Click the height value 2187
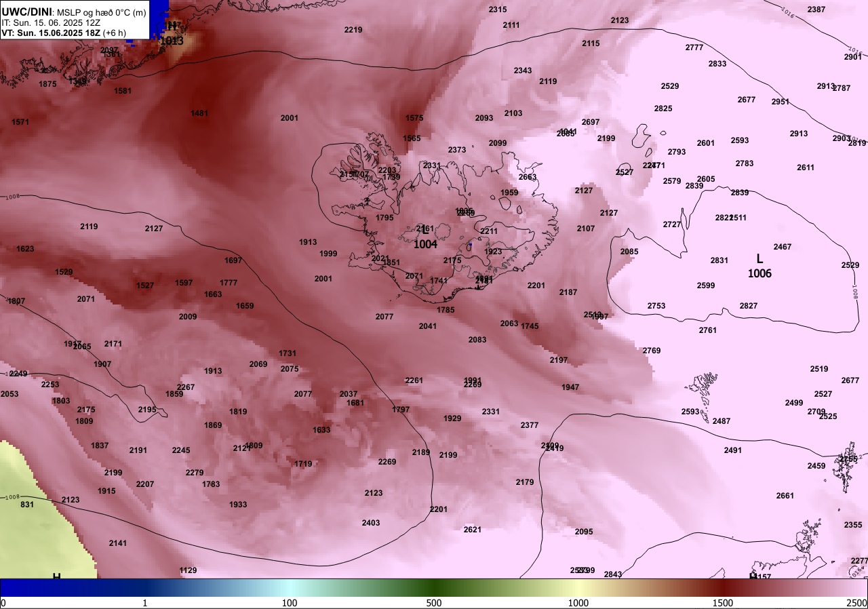Image resolution: width=868 pixels, height=609 pixels. coord(568,292)
